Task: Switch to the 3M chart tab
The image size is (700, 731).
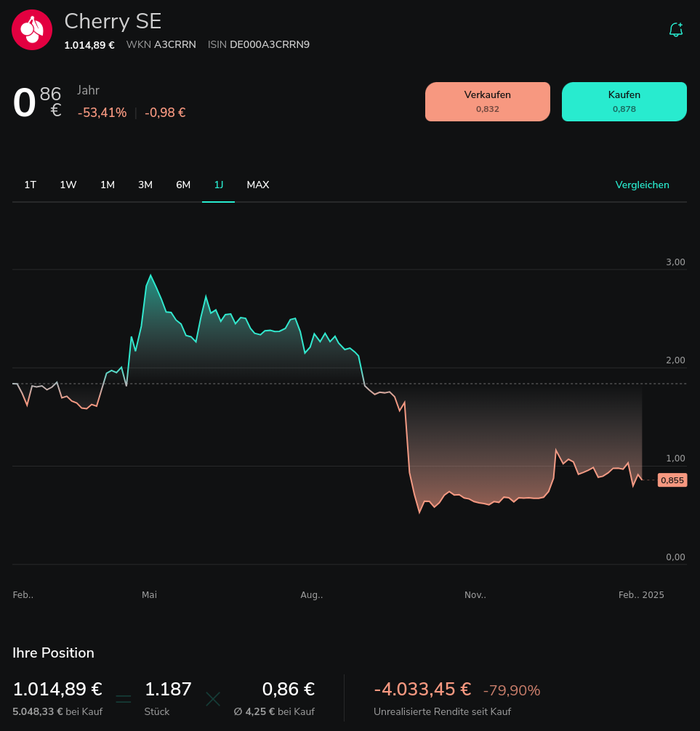Action: pyautogui.click(x=145, y=185)
